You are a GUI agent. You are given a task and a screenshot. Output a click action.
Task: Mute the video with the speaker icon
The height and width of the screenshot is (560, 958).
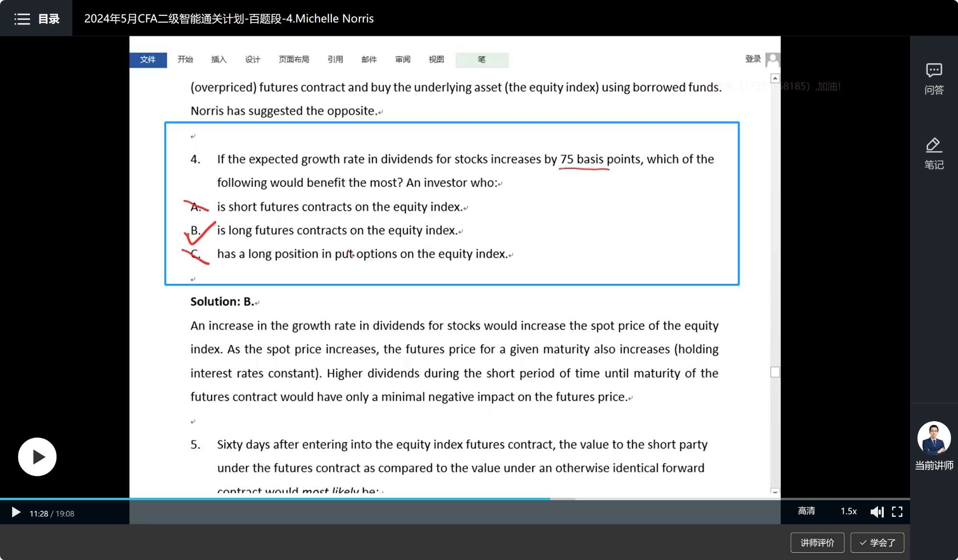[877, 512]
